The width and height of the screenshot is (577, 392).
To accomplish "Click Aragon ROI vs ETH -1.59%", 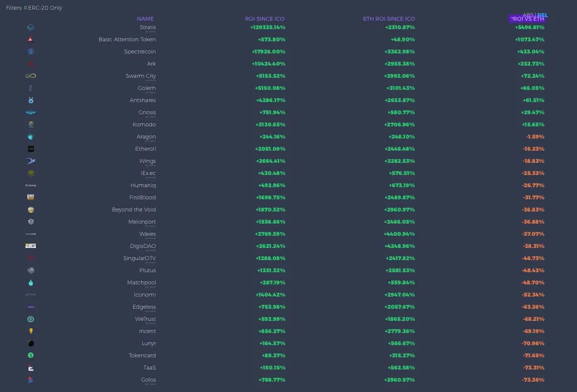I will (535, 137).
